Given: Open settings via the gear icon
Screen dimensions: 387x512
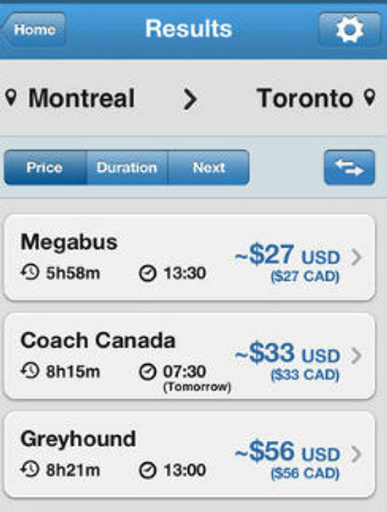Looking at the screenshot, I should (x=349, y=30).
